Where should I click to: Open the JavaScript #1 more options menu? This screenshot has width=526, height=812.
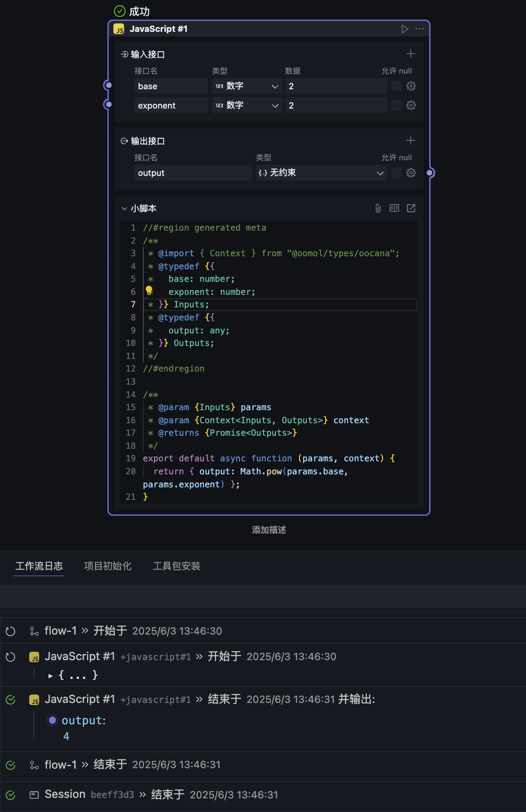420,29
